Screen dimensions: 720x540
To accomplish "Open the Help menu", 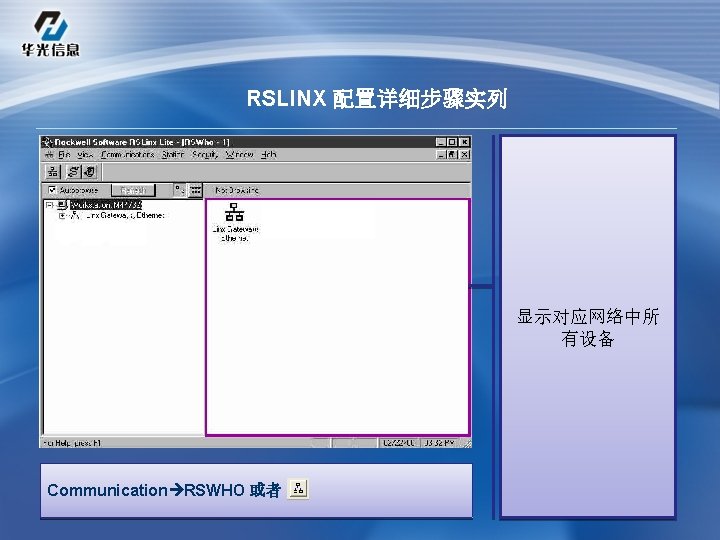I will point(269,155).
